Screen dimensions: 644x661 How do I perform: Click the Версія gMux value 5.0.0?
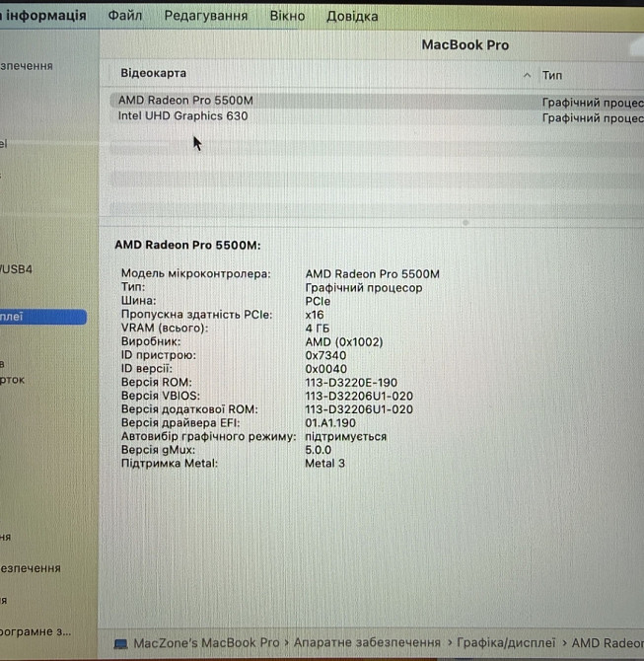(318, 450)
